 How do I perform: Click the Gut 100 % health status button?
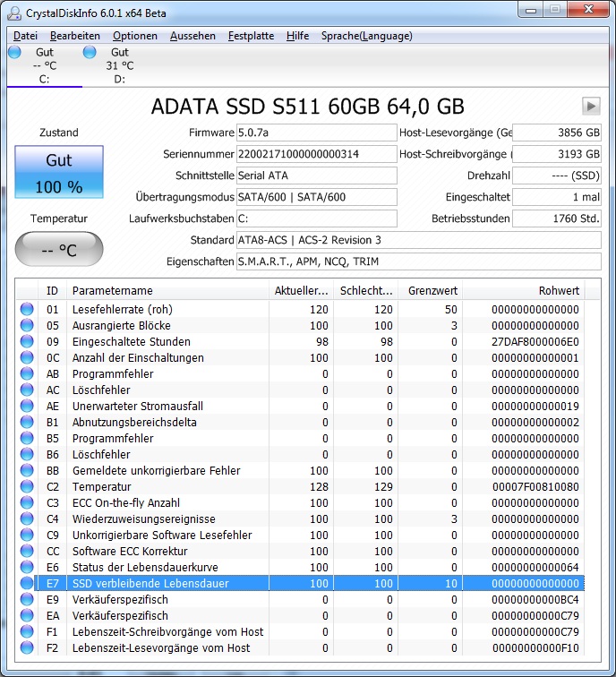coord(59,172)
